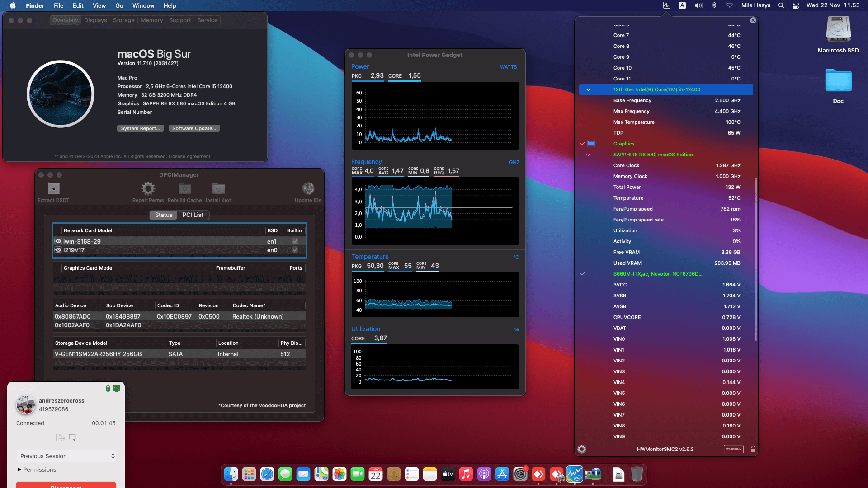This screenshot has width=868, height=488.
Task: Select the V-GEN11SM22AR256HY 256GB storage row
Action: pyautogui.click(x=179, y=354)
